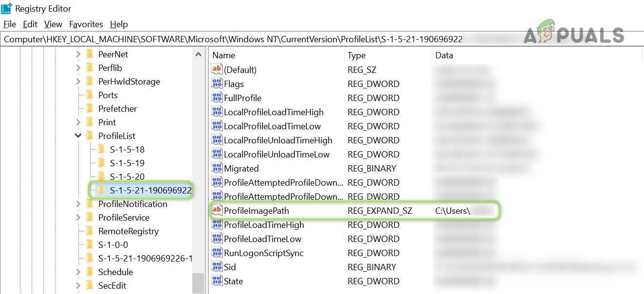Select the S-1-5-20 key
This screenshot has height=294, width=644.
[127, 177]
